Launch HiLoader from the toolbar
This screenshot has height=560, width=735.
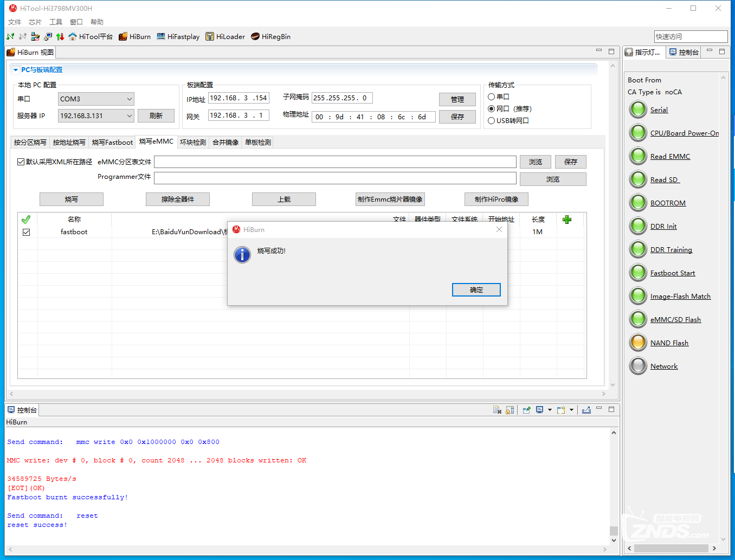225,36
